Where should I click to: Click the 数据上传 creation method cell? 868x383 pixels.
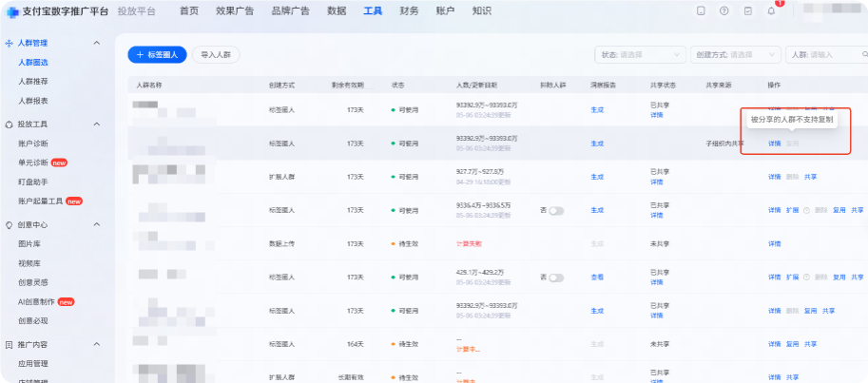tap(281, 244)
